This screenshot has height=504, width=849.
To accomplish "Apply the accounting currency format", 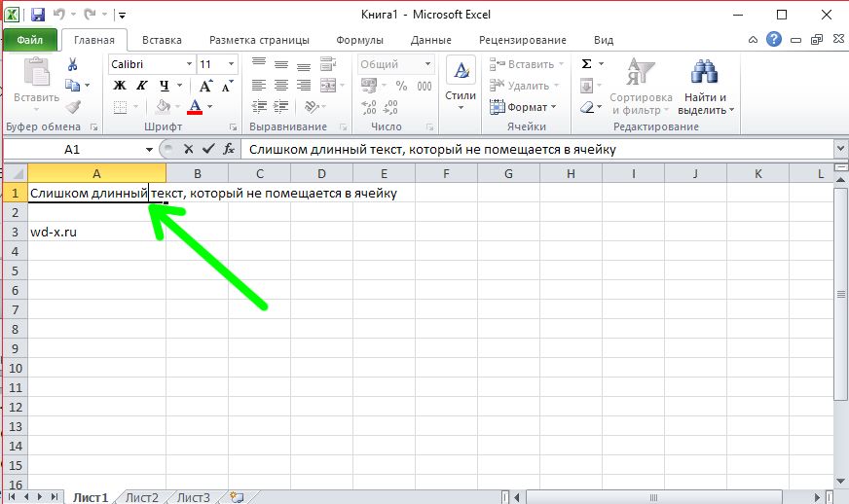I will click(369, 86).
